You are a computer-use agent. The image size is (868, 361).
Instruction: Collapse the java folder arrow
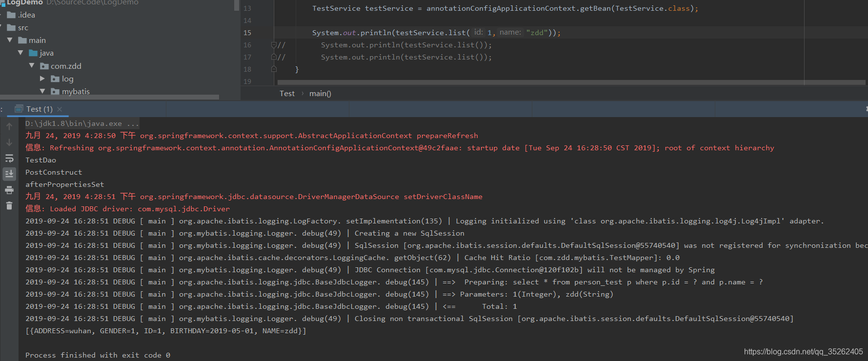[20, 53]
